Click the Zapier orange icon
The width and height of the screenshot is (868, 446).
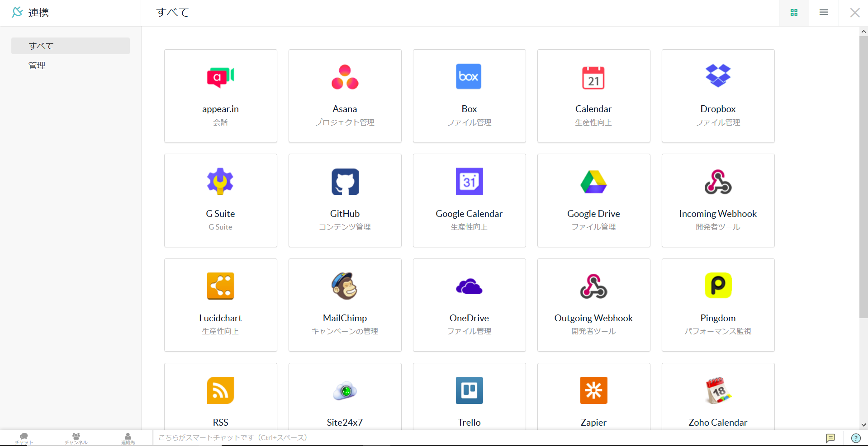tap(593, 390)
